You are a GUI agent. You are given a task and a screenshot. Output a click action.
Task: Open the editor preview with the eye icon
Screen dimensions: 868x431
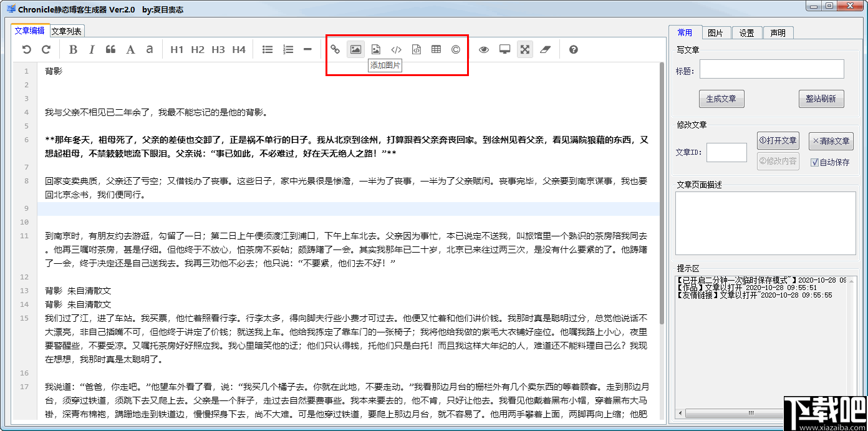click(x=483, y=49)
